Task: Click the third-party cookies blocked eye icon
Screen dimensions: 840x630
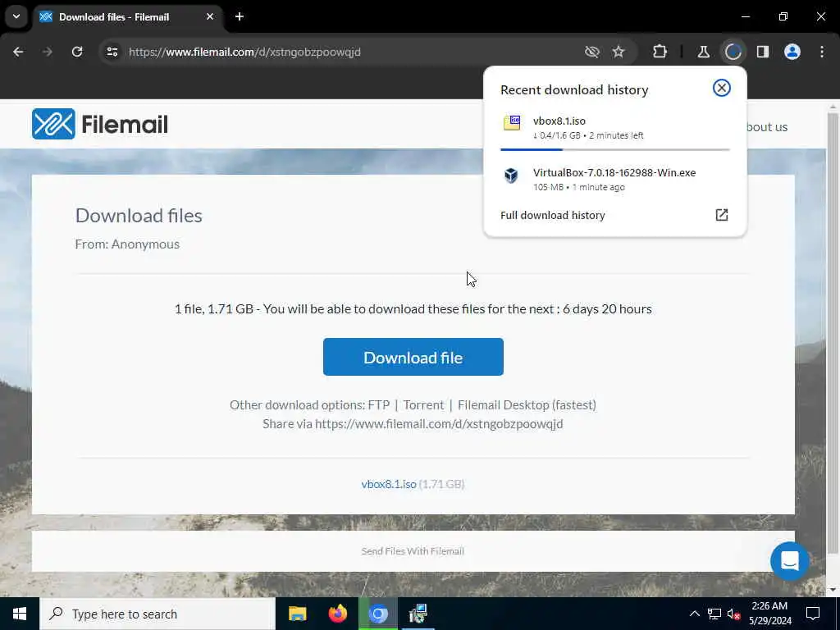Action: (592, 52)
